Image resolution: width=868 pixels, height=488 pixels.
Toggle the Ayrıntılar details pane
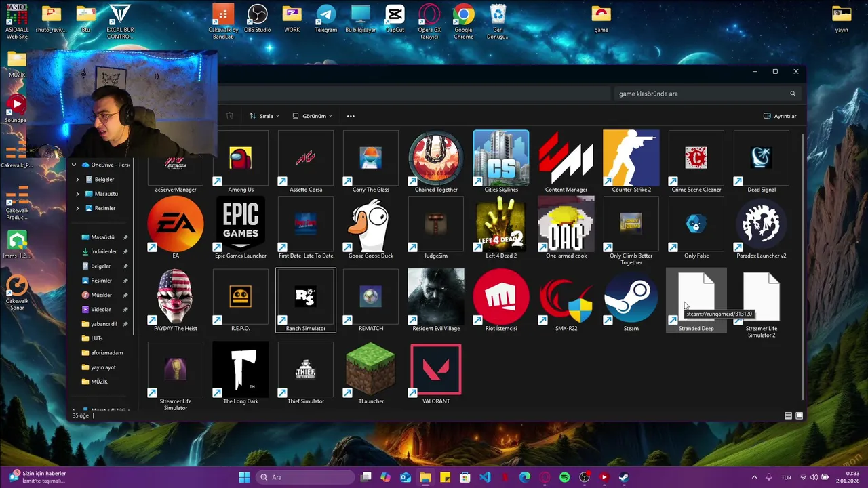tap(780, 116)
